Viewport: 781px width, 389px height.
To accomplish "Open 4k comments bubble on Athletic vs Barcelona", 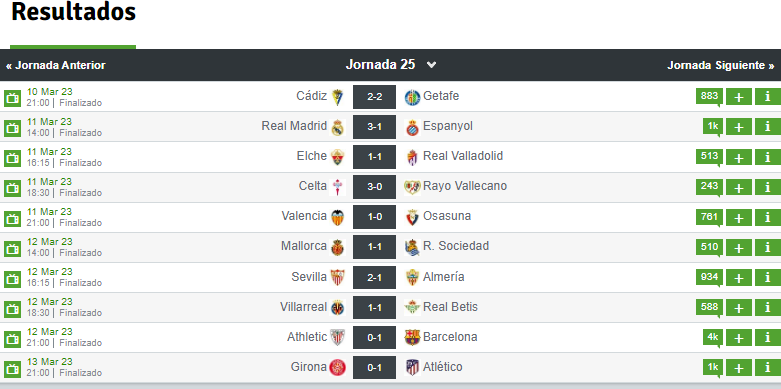I will [x=713, y=338].
